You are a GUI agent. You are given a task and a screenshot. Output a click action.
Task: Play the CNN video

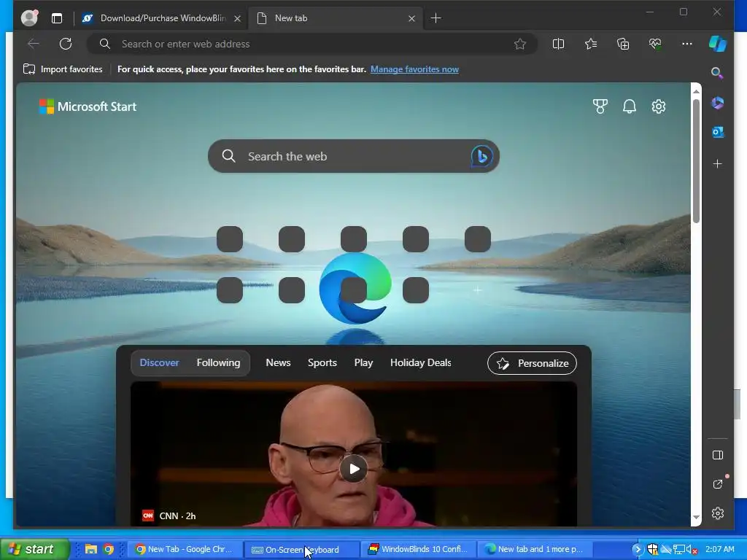354,469
